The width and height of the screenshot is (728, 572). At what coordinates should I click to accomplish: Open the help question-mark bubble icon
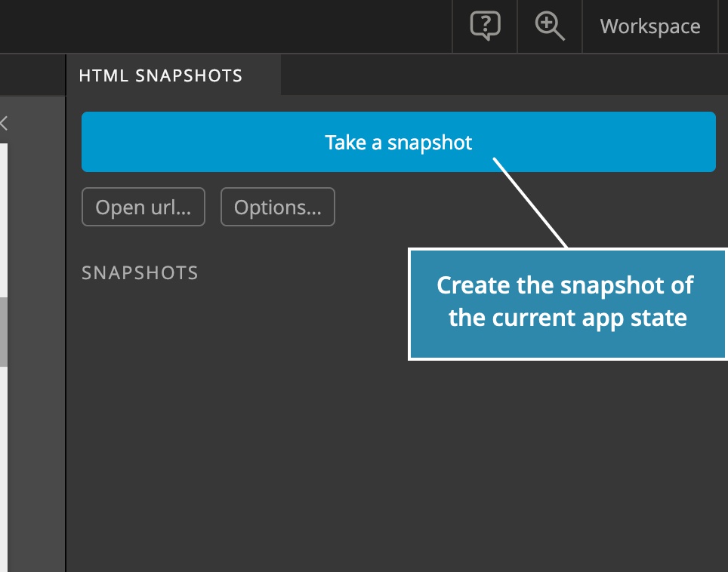(x=485, y=26)
